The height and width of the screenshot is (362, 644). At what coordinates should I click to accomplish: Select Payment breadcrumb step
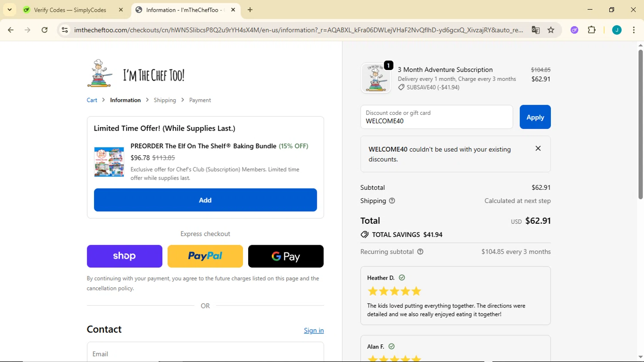200,100
